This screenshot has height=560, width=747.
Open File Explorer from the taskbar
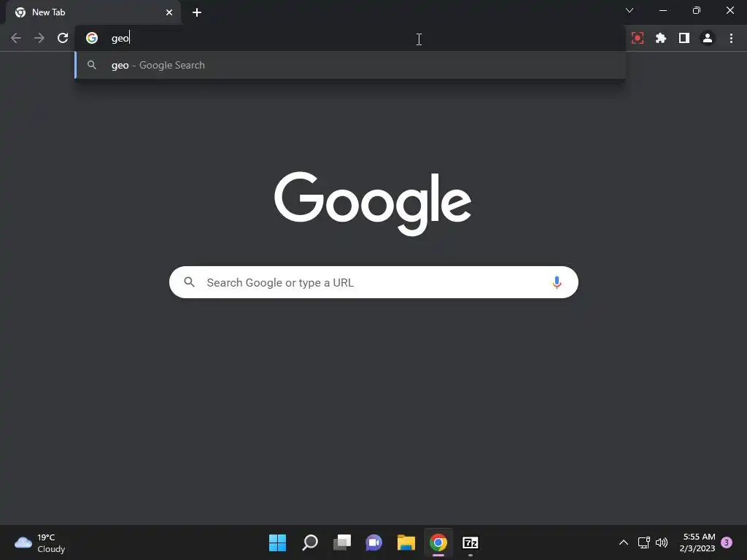406,542
